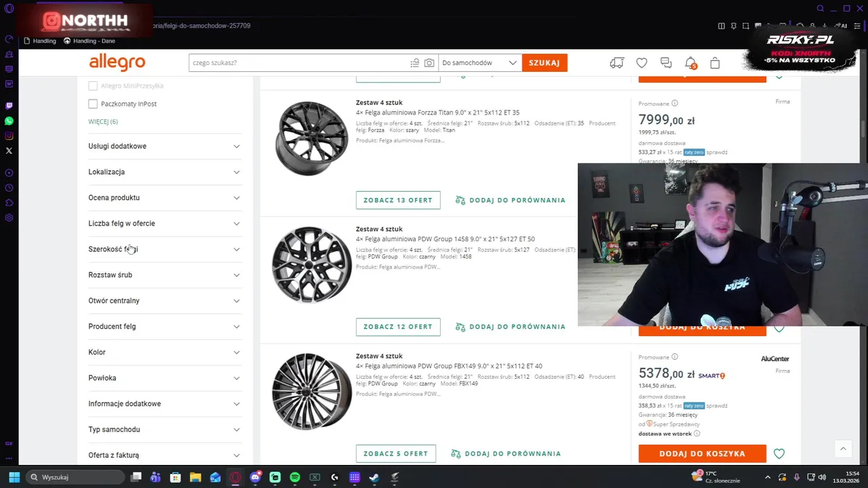Expand the Informacje dodatkowe filter
Viewport: 868px width, 488px height.
(x=164, y=404)
